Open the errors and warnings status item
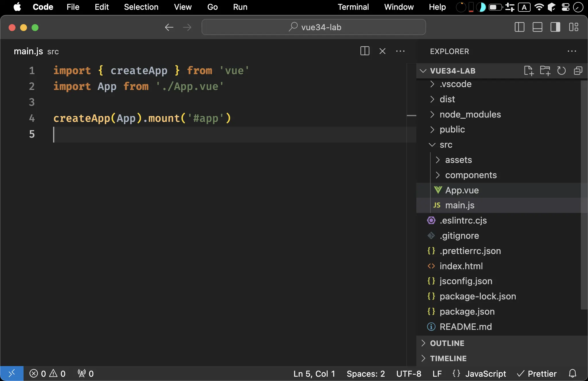The width and height of the screenshot is (588, 381). [47, 374]
